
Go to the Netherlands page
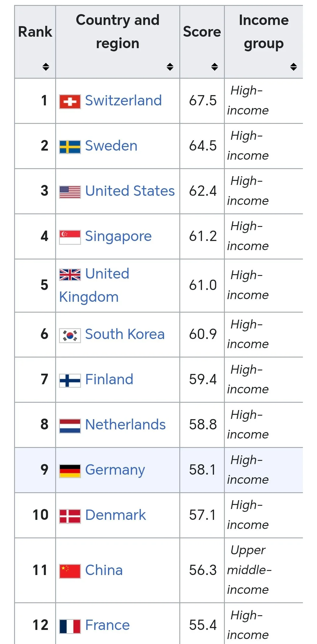click(125, 425)
